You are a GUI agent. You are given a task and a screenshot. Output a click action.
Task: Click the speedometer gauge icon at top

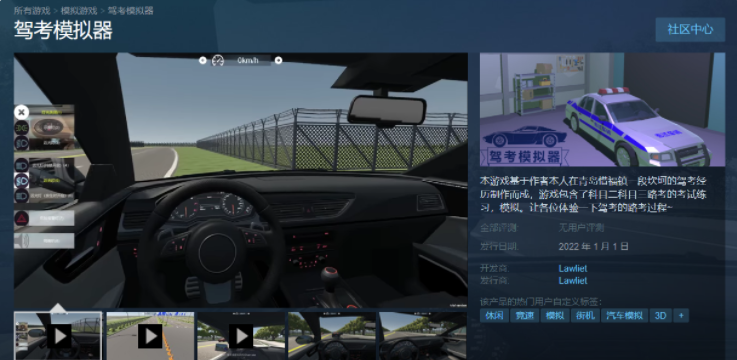[x=218, y=60]
